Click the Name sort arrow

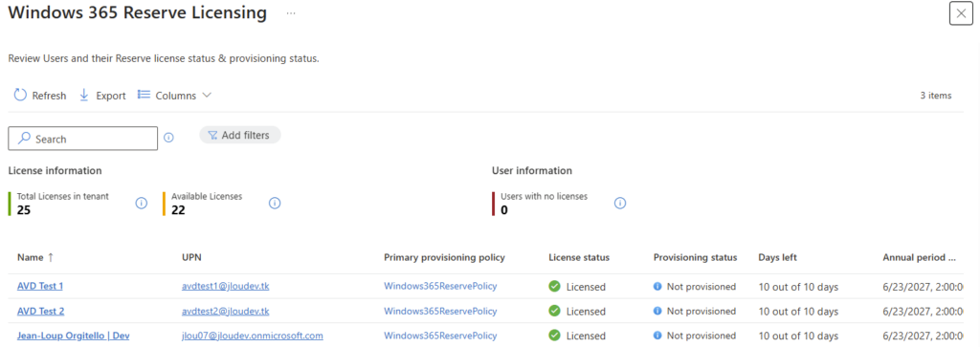coord(51,257)
